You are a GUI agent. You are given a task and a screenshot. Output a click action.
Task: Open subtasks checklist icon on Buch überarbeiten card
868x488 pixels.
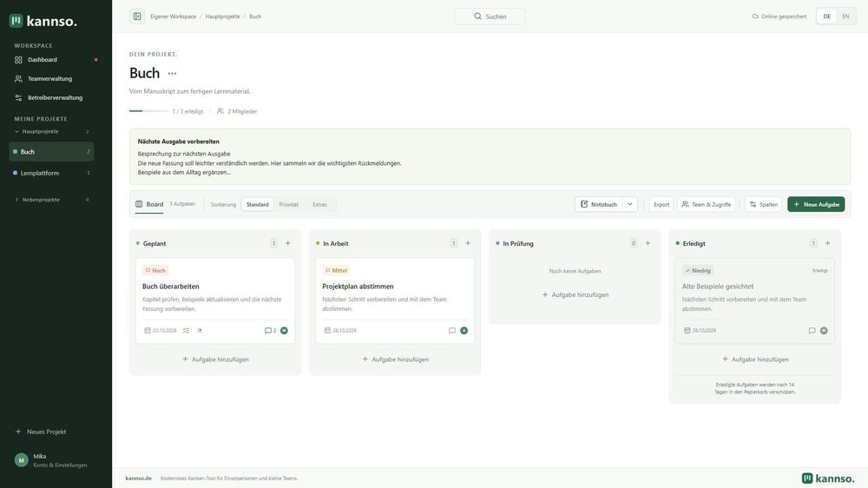(x=186, y=331)
